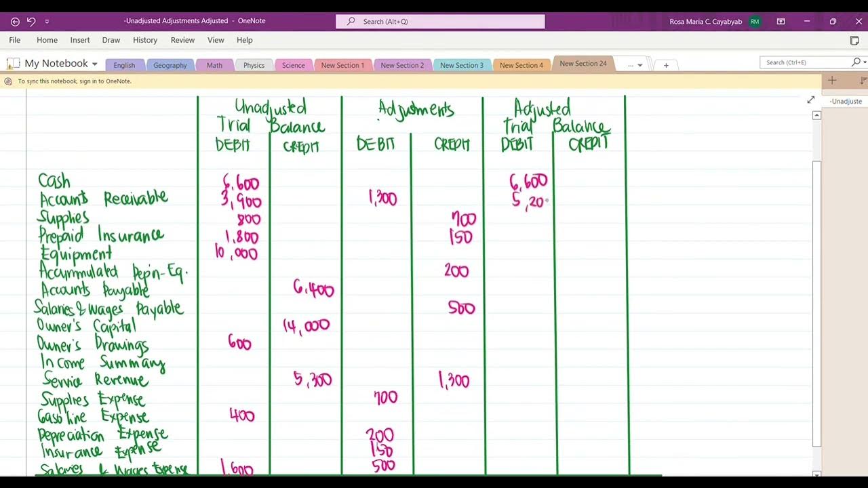Switch to the New Section 3 tab

click(462, 65)
